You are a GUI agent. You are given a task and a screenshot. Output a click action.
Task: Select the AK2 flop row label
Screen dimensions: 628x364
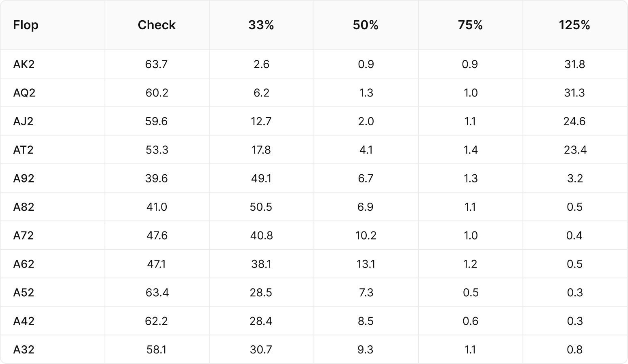pyautogui.click(x=24, y=64)
